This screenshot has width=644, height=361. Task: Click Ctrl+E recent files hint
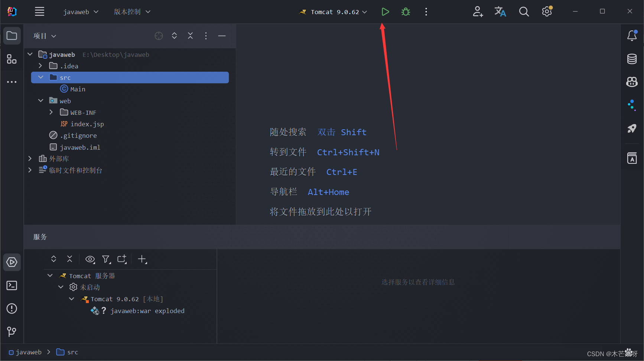click(x=342, y=172)
